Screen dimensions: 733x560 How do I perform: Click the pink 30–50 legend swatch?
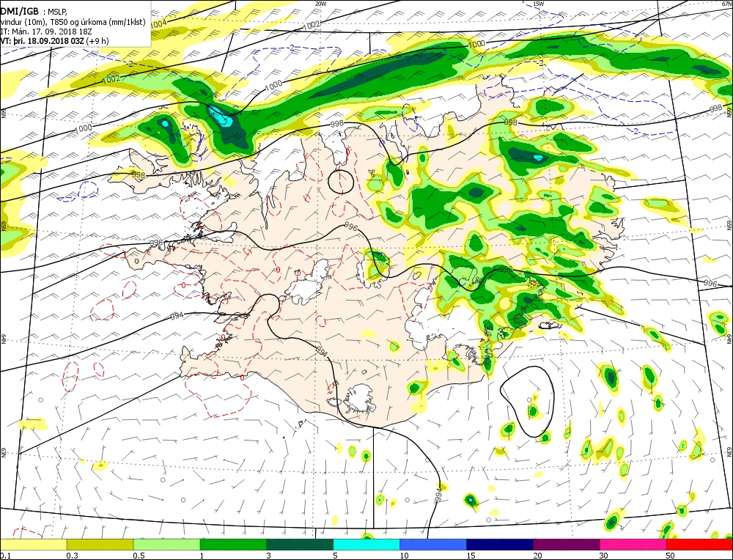[x=633, y=545]
